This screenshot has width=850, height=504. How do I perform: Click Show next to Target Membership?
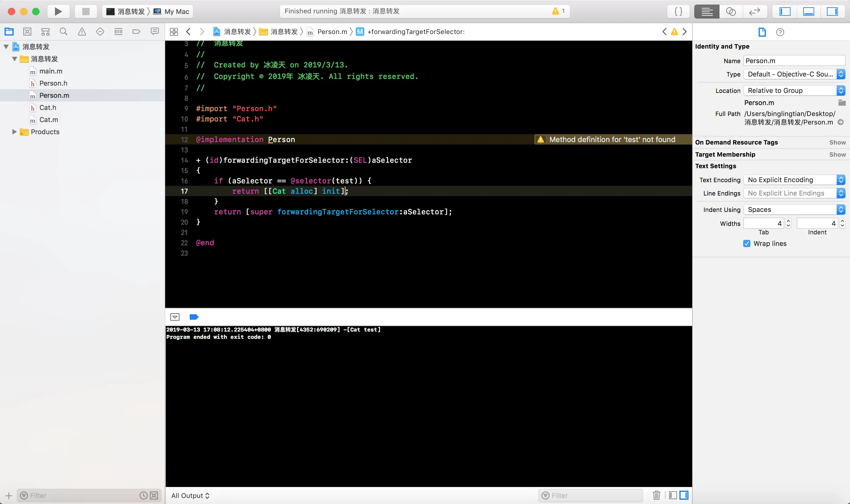click(x=837, y=155)
